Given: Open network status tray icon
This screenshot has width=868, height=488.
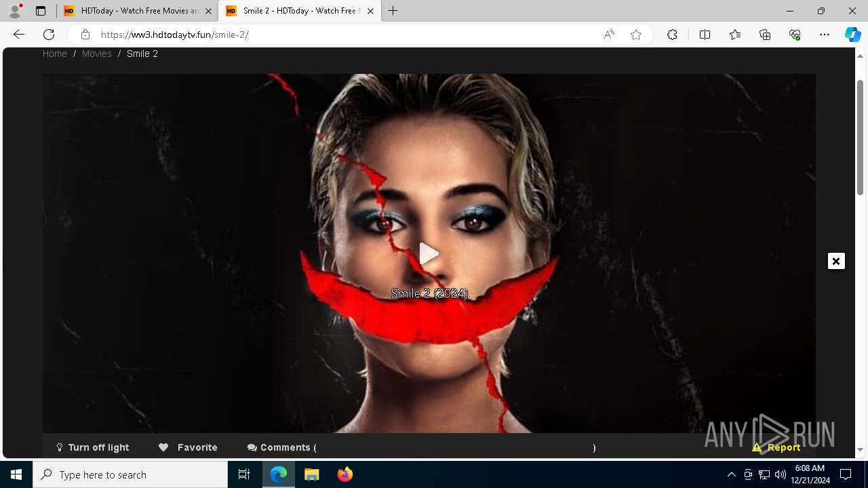Looking at the screenshot, I should point(764,474).
